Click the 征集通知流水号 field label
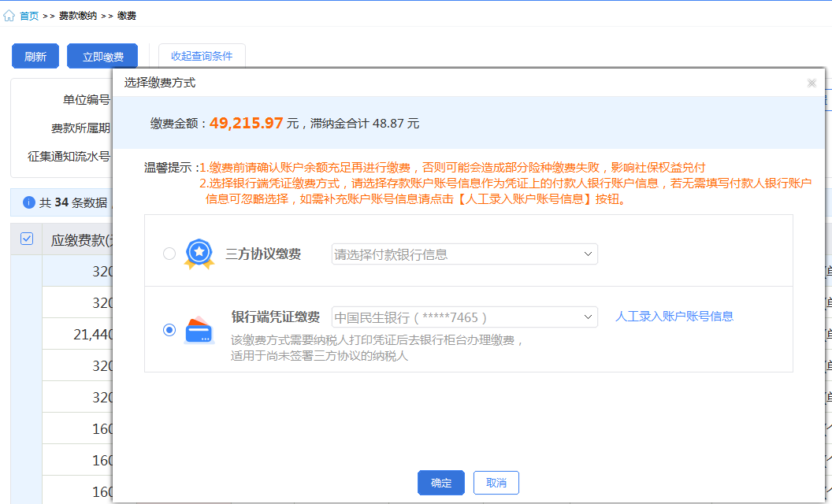 [69, 157]
